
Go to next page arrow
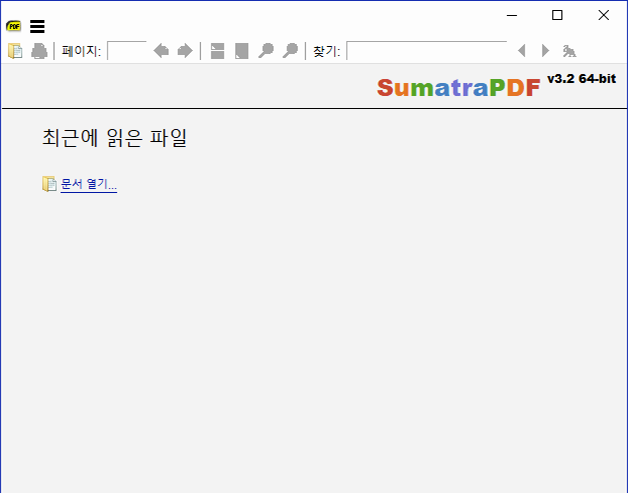185,51
